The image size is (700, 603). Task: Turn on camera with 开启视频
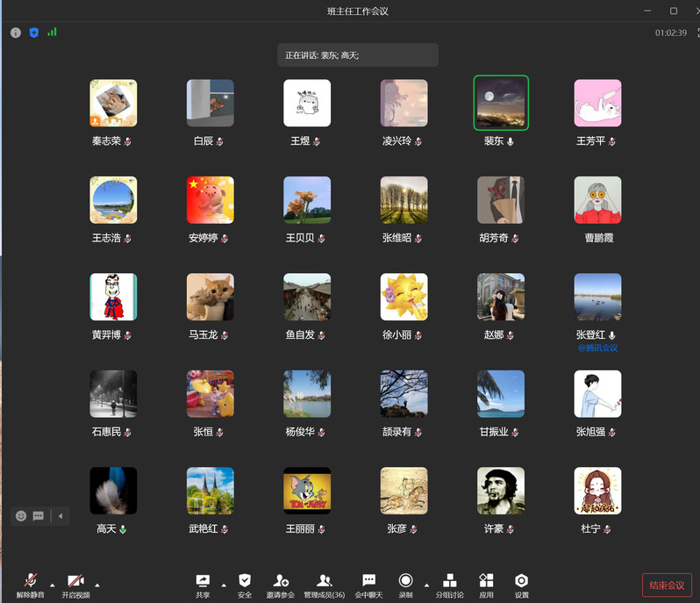(75, 585)
